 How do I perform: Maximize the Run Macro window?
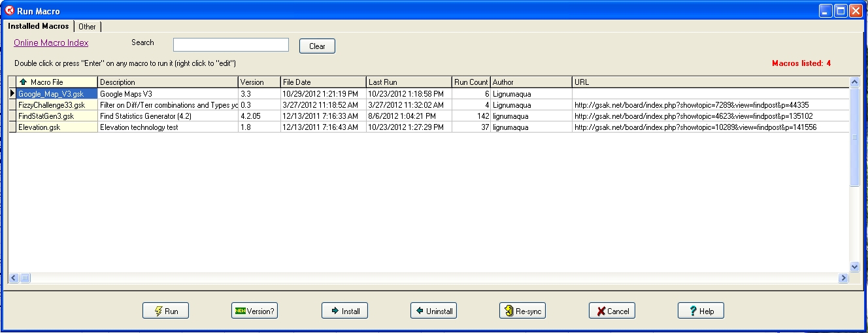(841, 10)
